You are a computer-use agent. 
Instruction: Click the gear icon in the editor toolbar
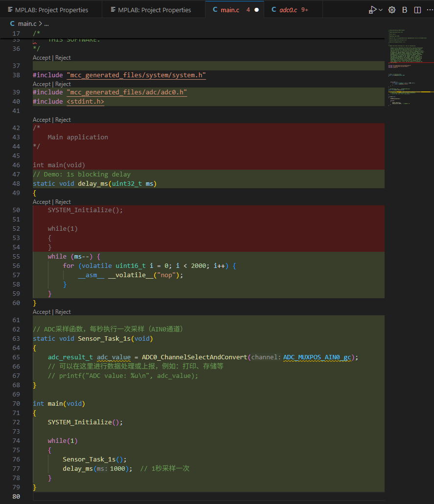pyautogui.click(x=392, y=10)
